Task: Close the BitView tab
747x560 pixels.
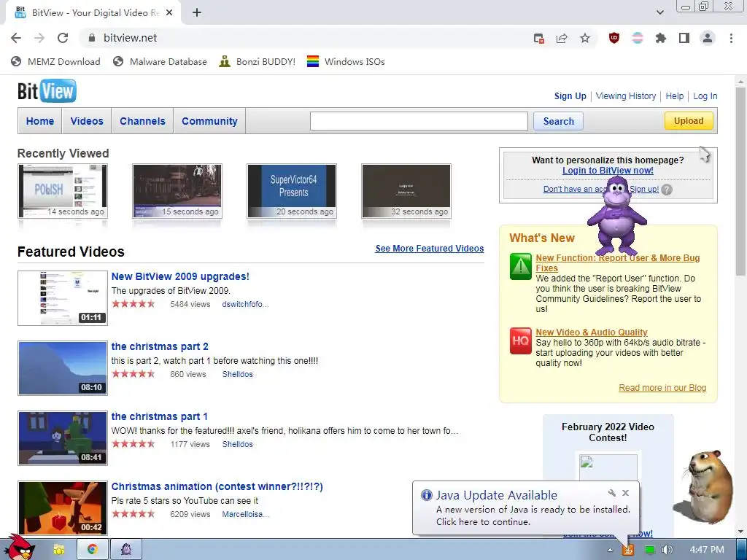Action: (x=169, y=13)
